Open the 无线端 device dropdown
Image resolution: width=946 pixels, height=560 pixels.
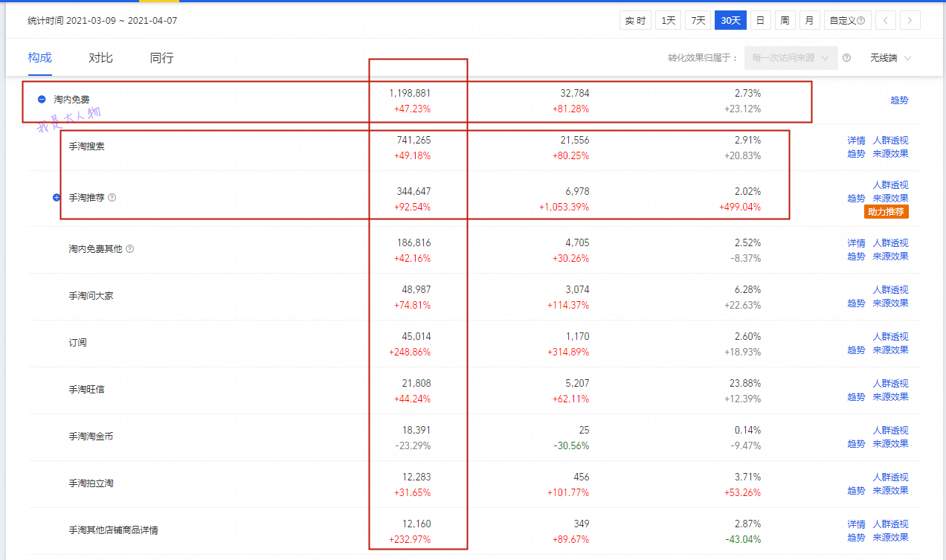(x=891, y=58)
